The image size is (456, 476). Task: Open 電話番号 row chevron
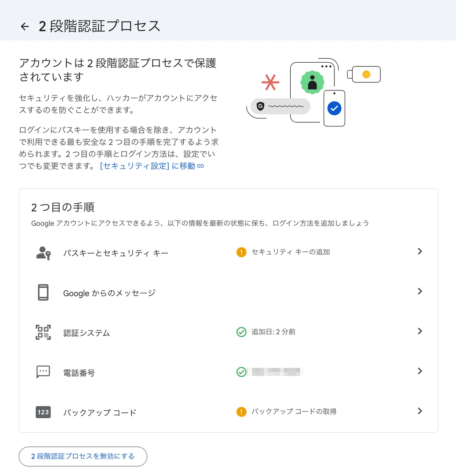pyautogui.click(x=420, y=371)
